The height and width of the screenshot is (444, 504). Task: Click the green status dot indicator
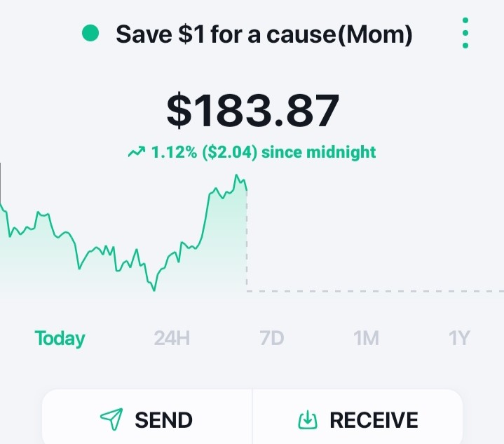(x=90, y=33)
